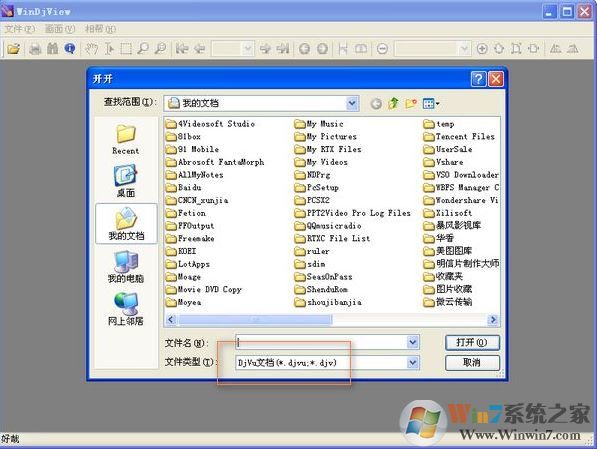This screenshot has height=449, width=597.
Task: Open Recent places in sidebar
Action: click(126, 139)
